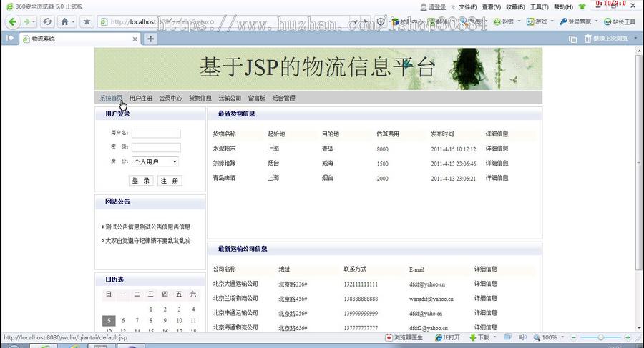This screenshot has width=644, height=348.
Task: Expand the home button dropdown arrow
Action: coord(74,21)
